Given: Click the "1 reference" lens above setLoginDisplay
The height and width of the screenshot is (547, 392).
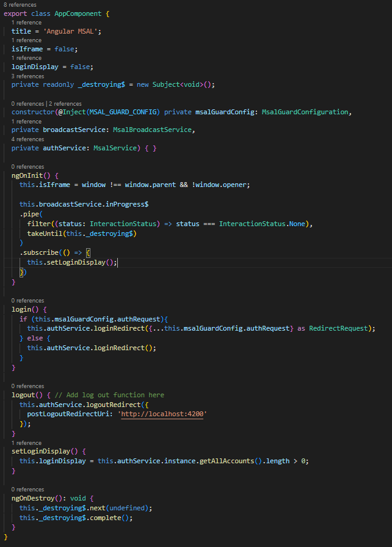Looking at the screenshot, I should tap(26, 442).
